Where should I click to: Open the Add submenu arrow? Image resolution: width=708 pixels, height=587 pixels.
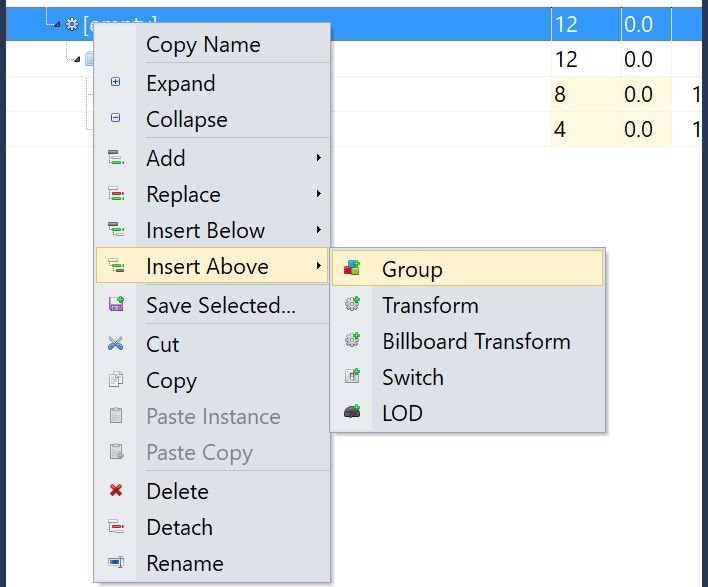tap(318, 158)
